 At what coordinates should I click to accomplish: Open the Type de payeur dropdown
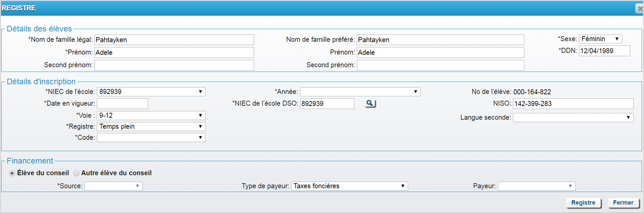tap(349, 186)
